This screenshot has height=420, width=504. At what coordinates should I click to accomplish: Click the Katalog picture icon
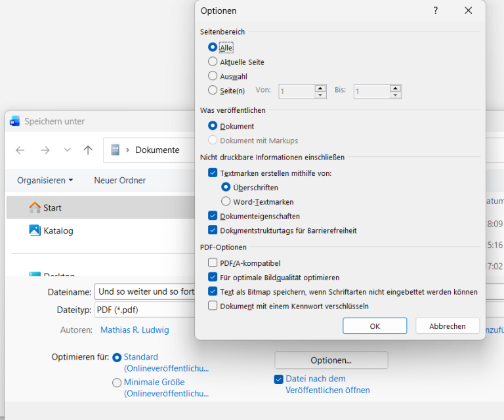[x=35, y=230]
